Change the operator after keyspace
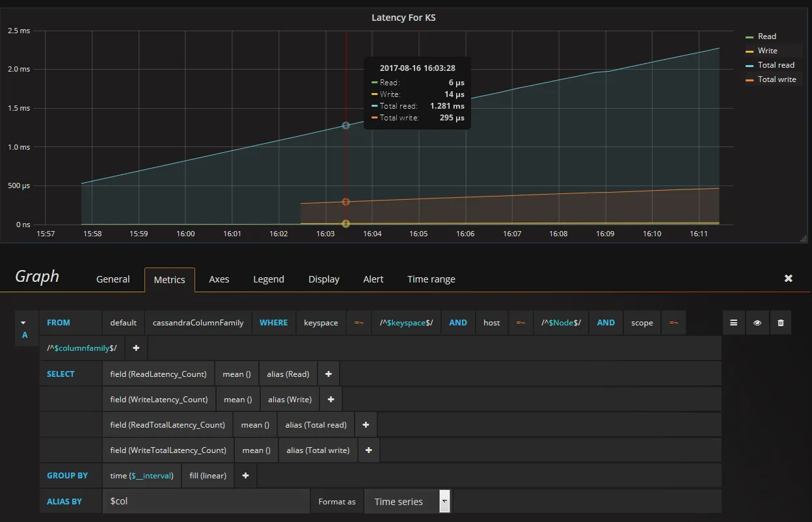 click(x=359, y=322)
